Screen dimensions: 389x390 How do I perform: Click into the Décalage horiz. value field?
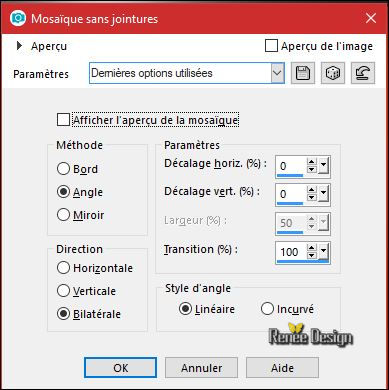click(x=291, y=166)
